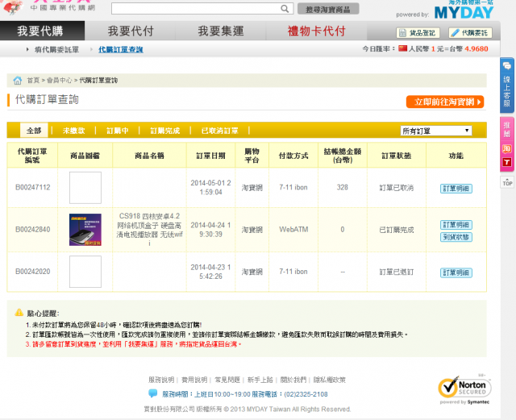
Task: Click order number B00242840
Action: coord(32,230)
